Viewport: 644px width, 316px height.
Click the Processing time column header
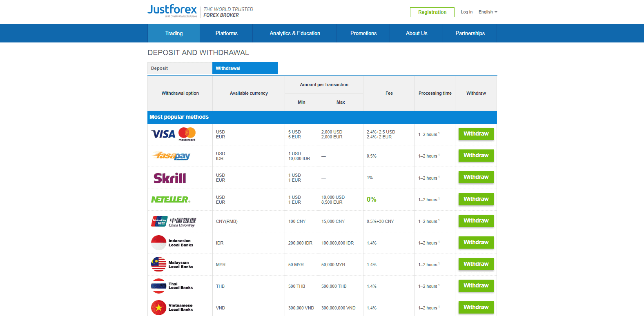click(435, 93)
